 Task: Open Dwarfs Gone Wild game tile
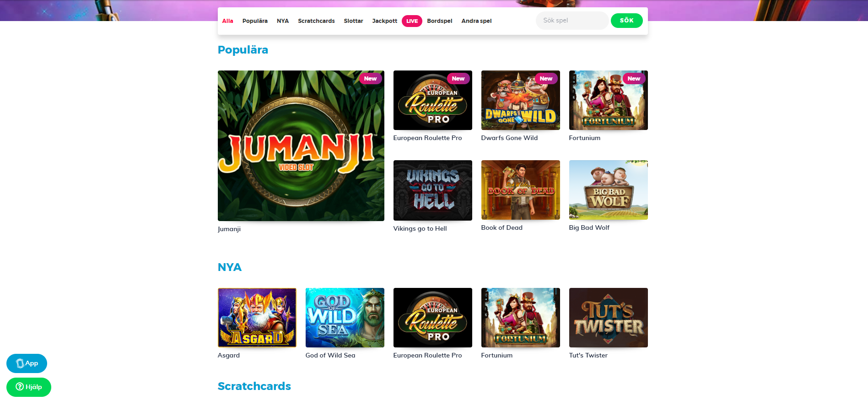pyautogui.click(x=520, y=100)
